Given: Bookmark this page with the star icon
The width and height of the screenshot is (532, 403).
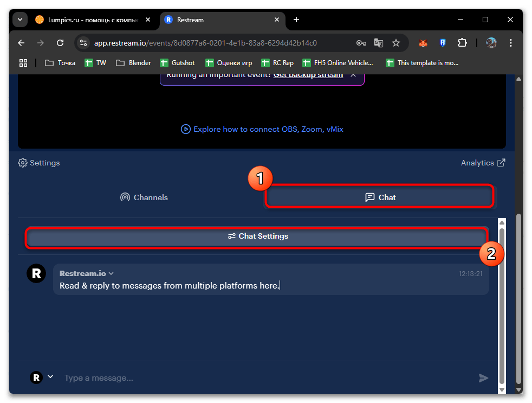Looking at the screenshot, I should point(396,43).
